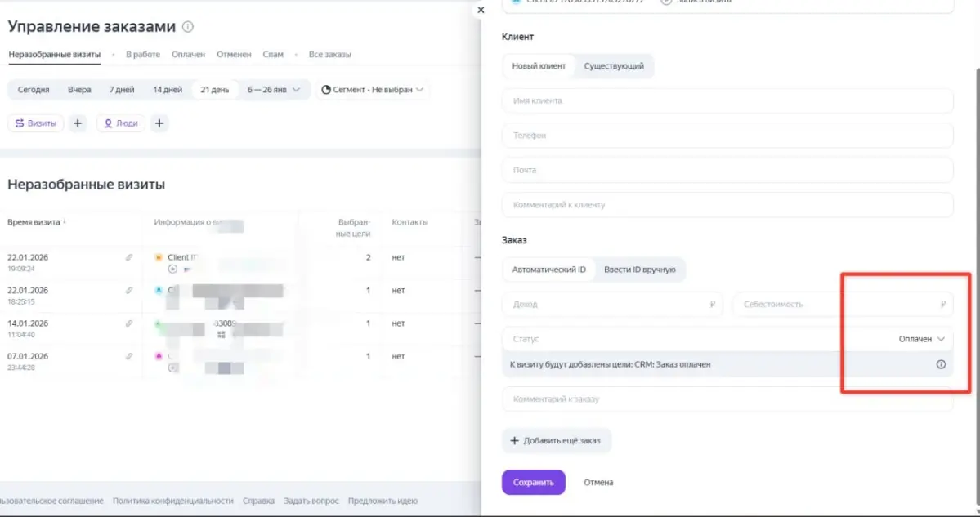
Task: Switch to the В работе tab
Action: [x=143, y=55]
